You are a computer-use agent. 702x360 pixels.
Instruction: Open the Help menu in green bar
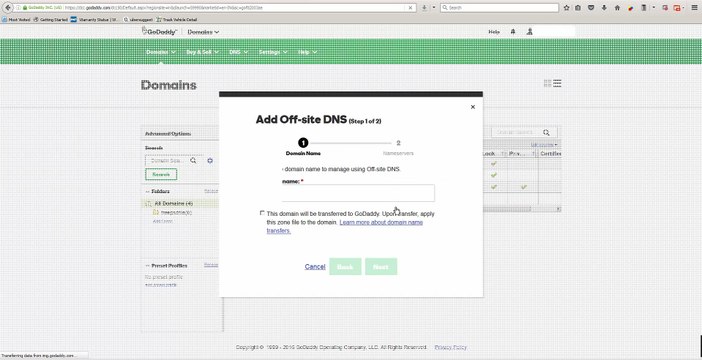tap(308, 52)
